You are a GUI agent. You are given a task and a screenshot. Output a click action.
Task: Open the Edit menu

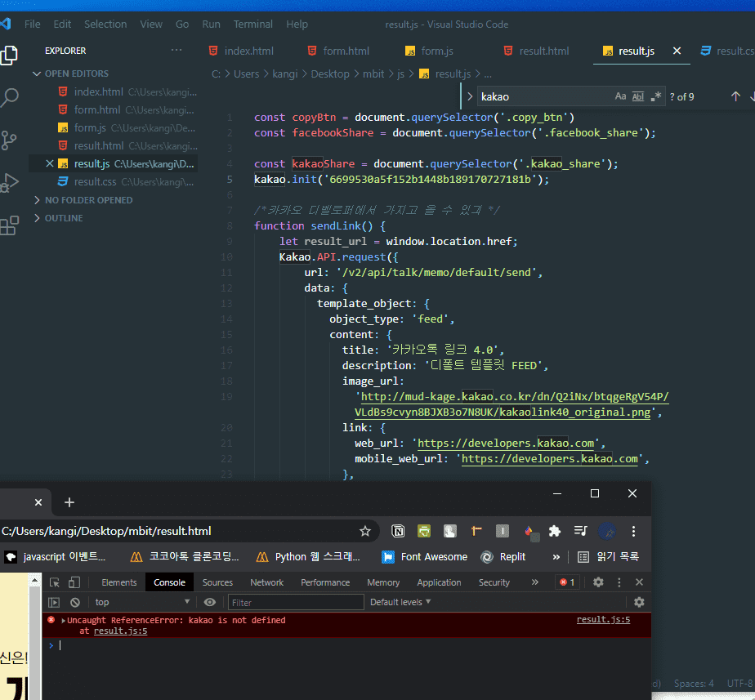click(x=62, y=24)
